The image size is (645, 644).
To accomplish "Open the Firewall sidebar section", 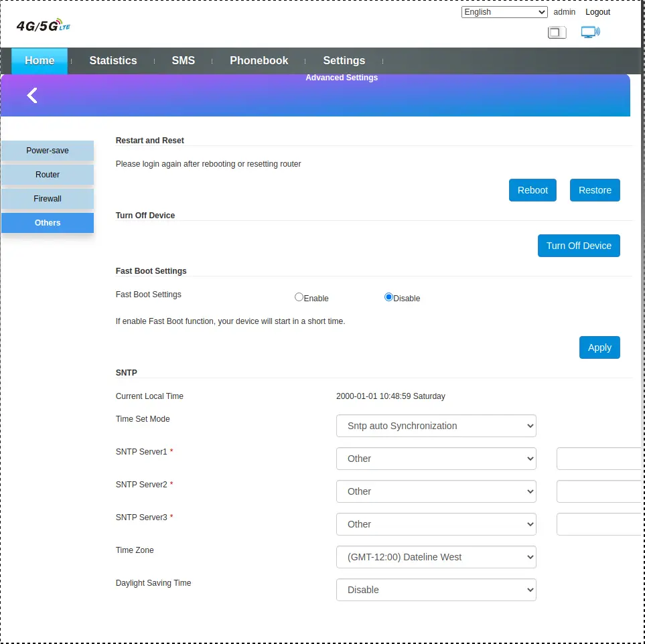I will 48,199.
